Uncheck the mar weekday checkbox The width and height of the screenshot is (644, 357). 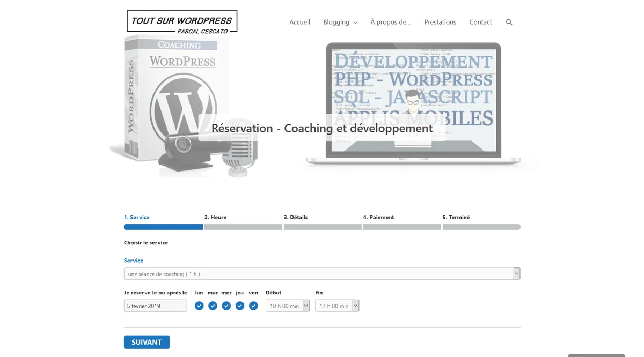pos(213,306)
